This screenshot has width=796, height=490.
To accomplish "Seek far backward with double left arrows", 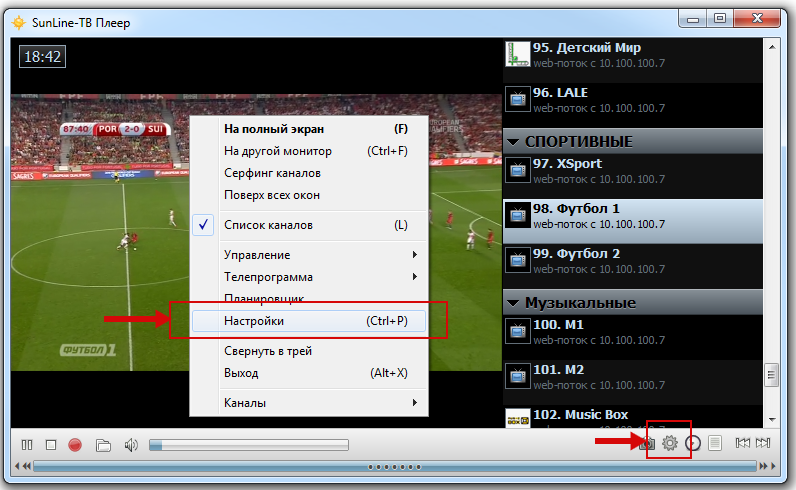I will [x=26, y=466].
